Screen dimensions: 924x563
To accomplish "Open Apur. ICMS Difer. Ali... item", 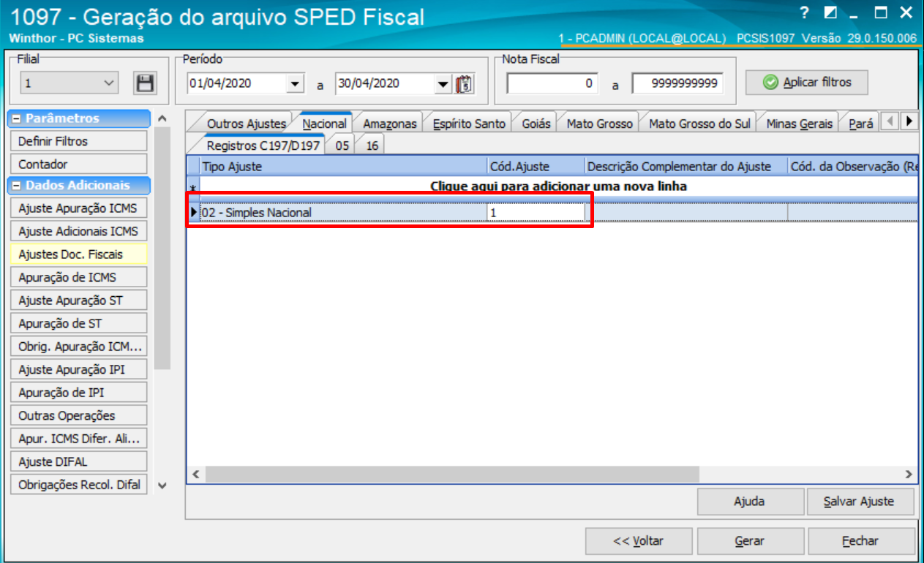I will (x=79, y=439).
